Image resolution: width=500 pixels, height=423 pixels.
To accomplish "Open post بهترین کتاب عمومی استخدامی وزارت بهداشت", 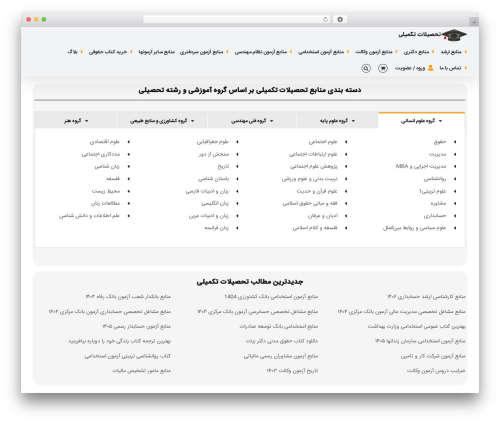I will (417, 326).
